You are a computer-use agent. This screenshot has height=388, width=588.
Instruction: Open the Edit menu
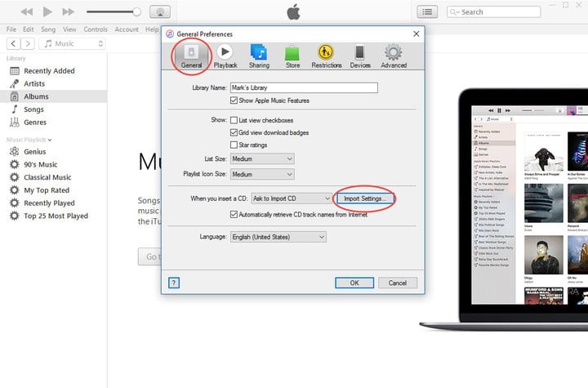28,29
